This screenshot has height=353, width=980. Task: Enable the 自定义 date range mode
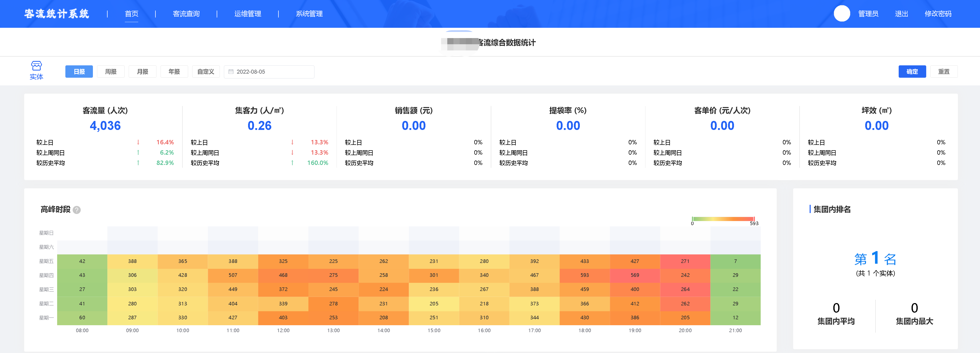click(206, 72)
